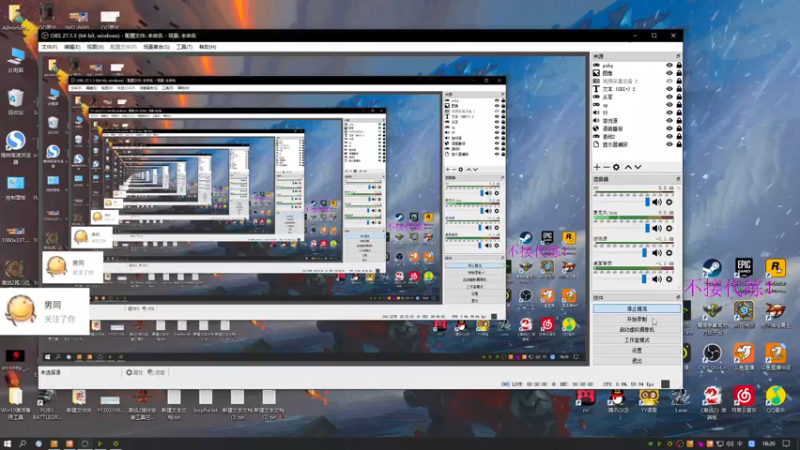The image size is (800, 450).
Task: Open the 回收站 recycle bin icon
Action: coord(16,102)
